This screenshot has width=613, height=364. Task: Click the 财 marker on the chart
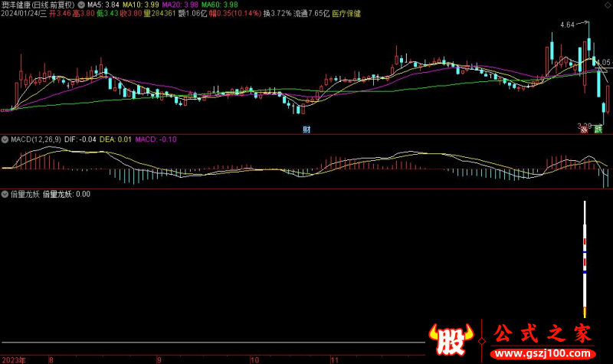click(306, 130)
